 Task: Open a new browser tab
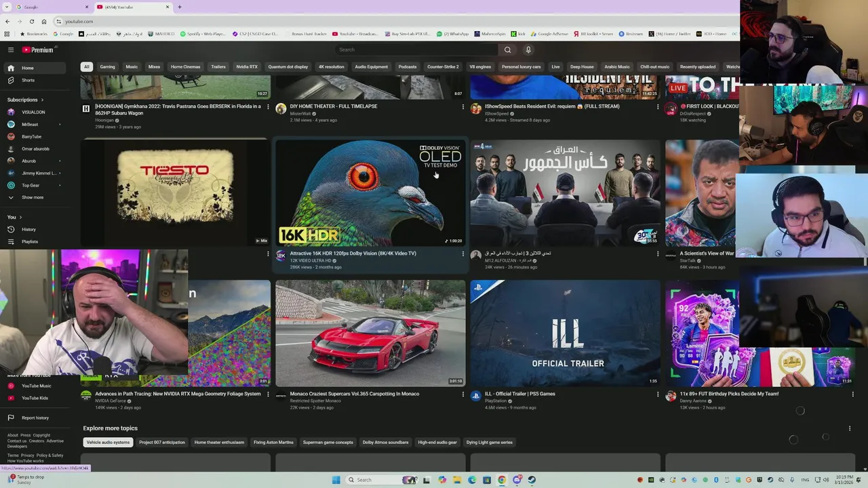coord(179,7)
